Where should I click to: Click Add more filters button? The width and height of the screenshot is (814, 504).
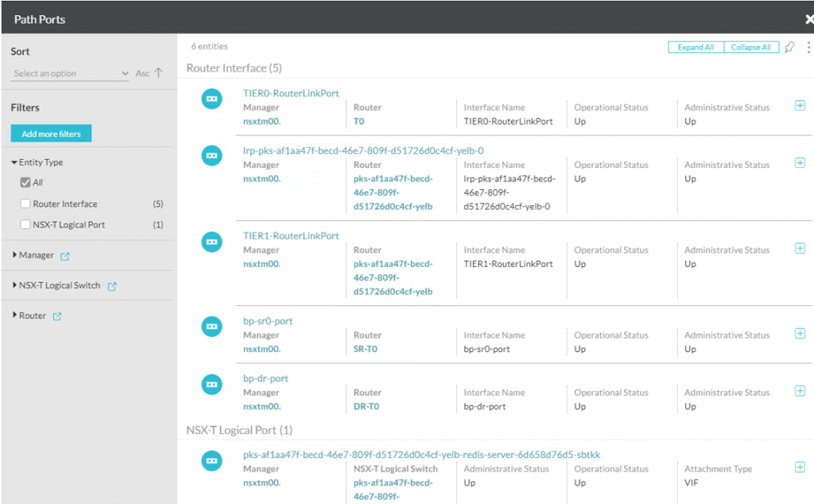[51, 134]
